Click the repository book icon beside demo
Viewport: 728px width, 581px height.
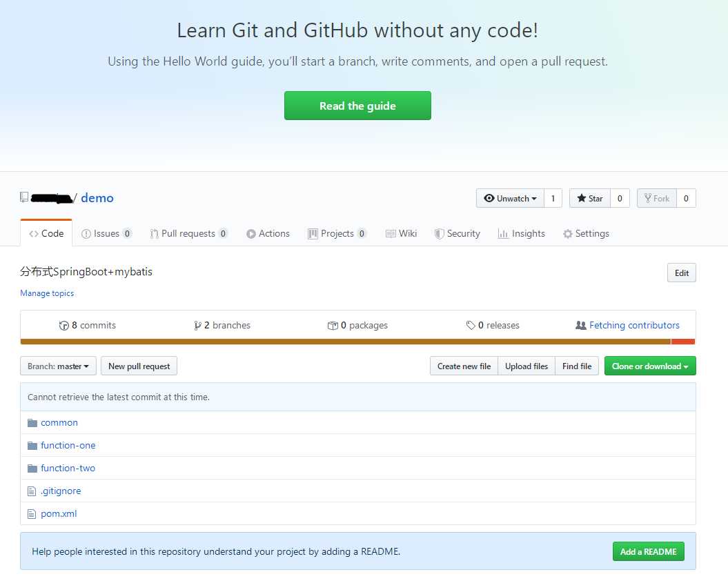coord(24,197)
